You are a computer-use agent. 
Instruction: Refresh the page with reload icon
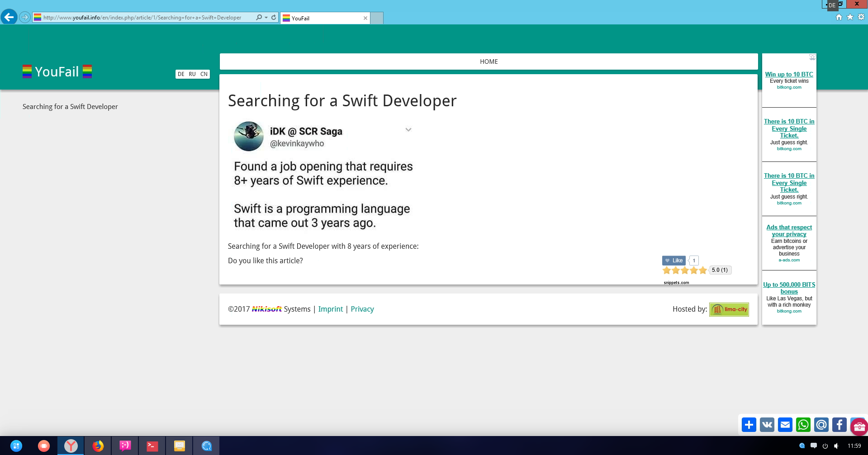click(274, 18)
